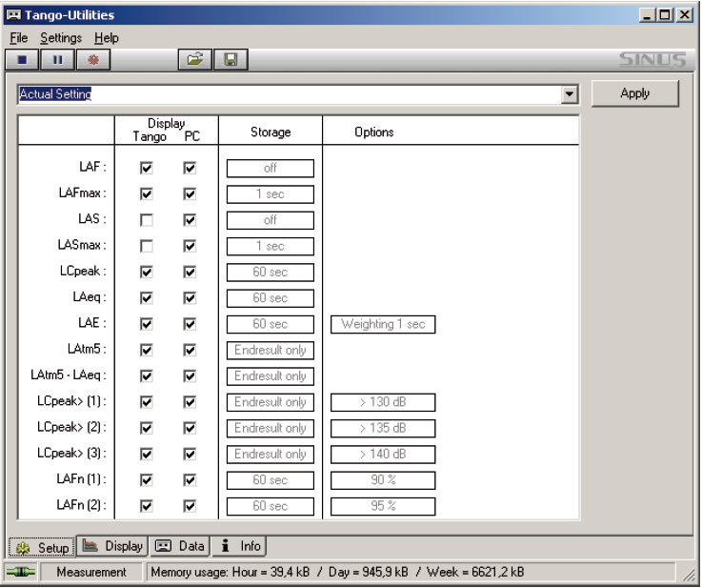Click the SINUS logo in the toolbar
The image size is (702, 588).
[651, 60]
